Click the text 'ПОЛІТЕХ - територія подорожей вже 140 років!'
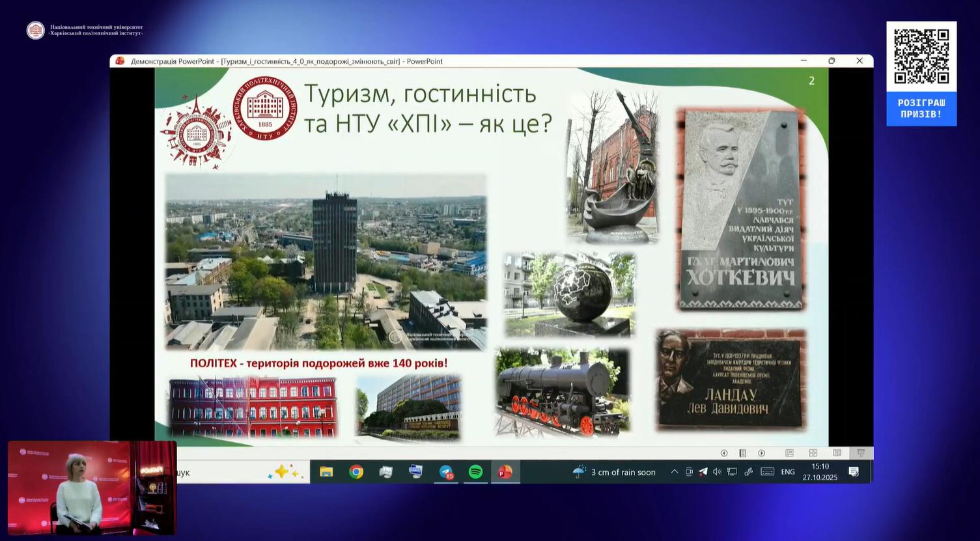Viewport: 980px width, 541px height. [x=319, y=363]
